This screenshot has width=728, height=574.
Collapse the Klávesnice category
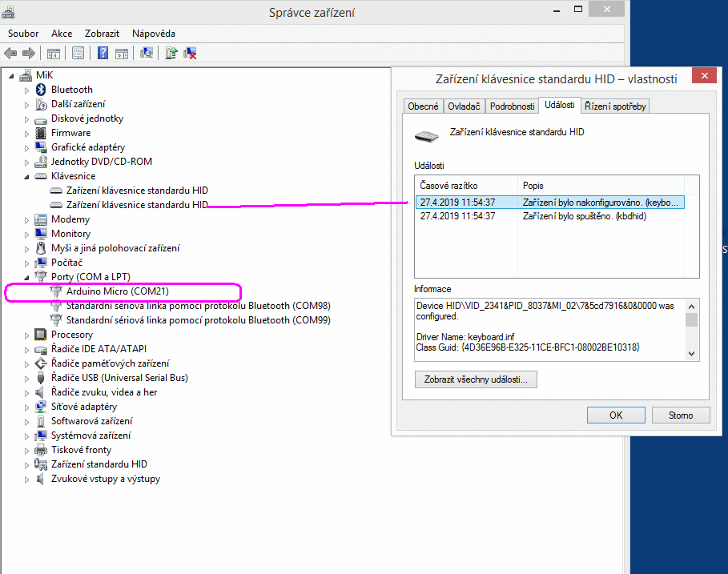click(26, 176)
